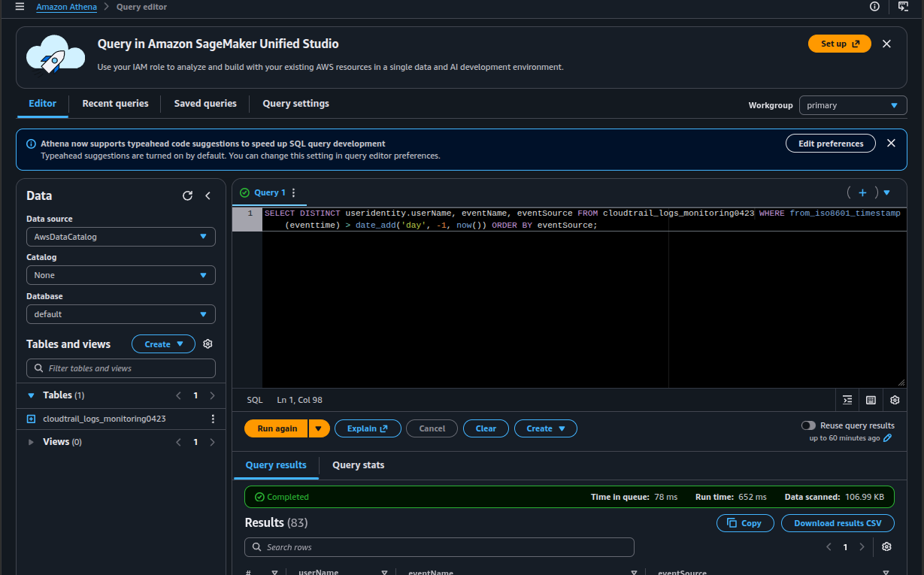
Task: Expand cloudtrail_logs_monitoring0423 table columns
Action: coord(31,419)
